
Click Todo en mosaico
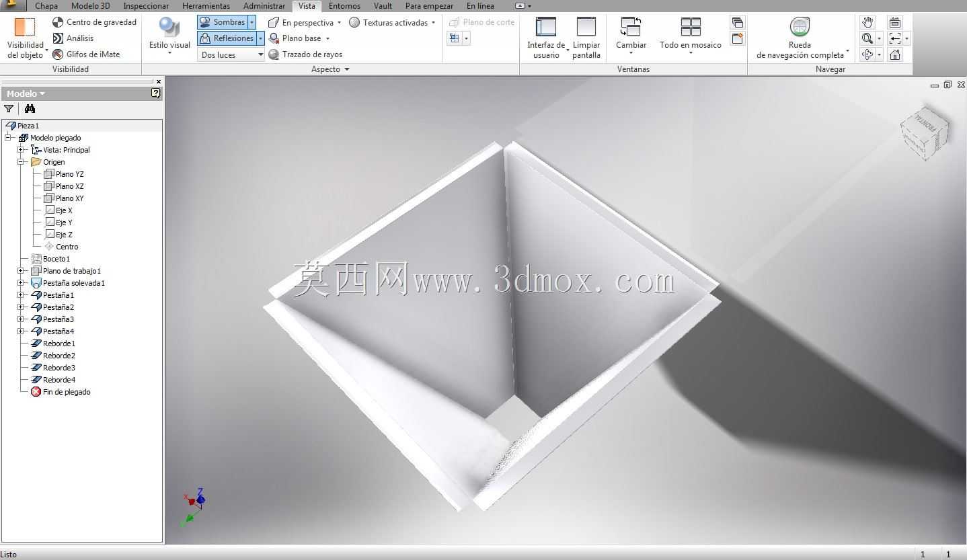click(690, 35)
